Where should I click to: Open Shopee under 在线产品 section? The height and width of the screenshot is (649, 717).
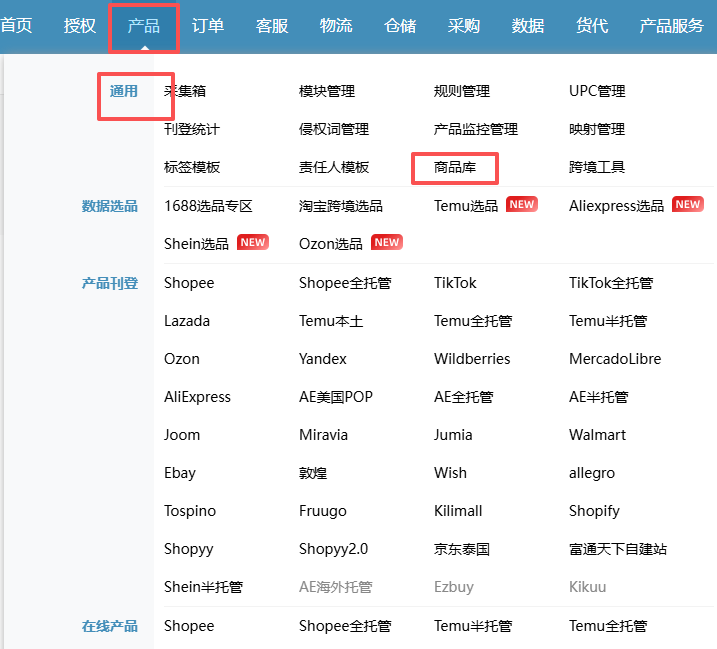(189, 626)
